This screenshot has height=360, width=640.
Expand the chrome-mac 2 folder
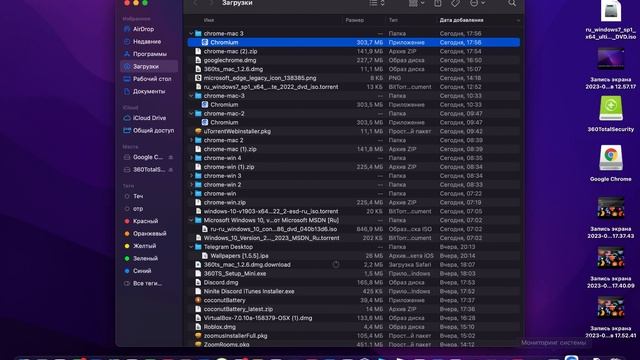191,140
